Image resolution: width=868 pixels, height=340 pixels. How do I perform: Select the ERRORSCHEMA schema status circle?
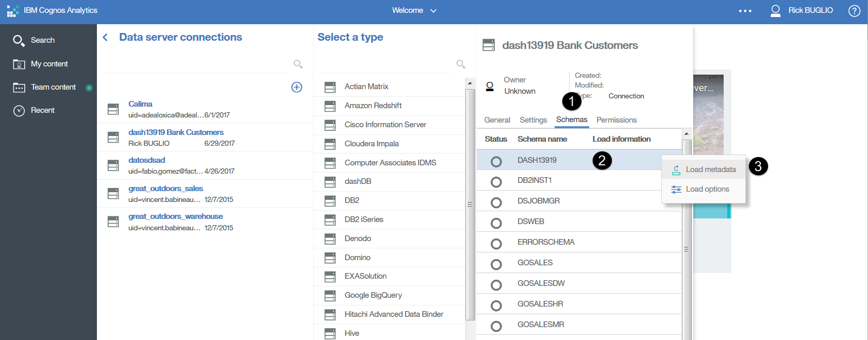click(496, 244)
